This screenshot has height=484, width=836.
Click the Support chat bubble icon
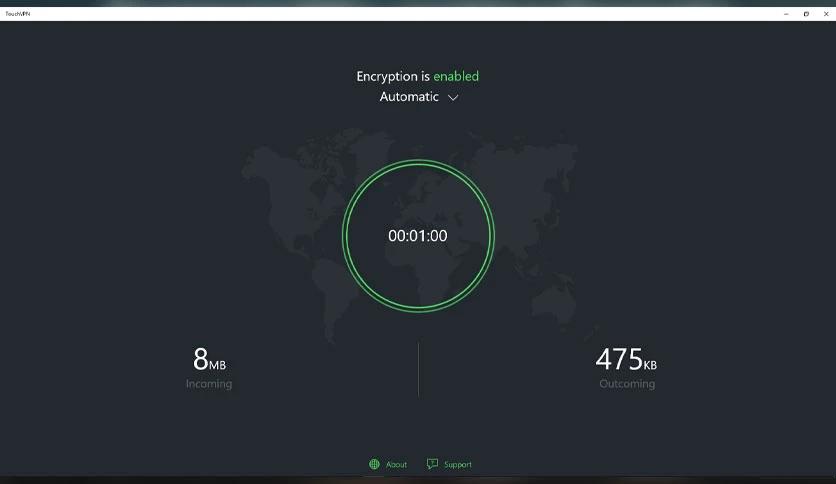[432, 464]
